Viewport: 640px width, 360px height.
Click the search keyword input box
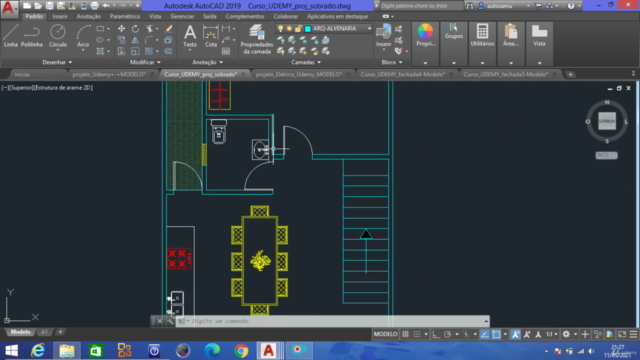point(422,6)
